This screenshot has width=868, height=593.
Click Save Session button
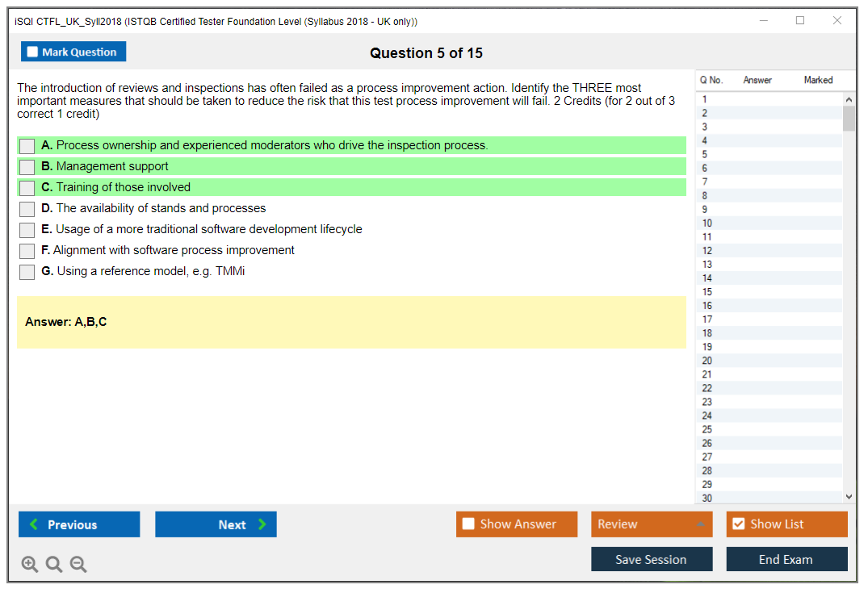(x=651, y=560)
